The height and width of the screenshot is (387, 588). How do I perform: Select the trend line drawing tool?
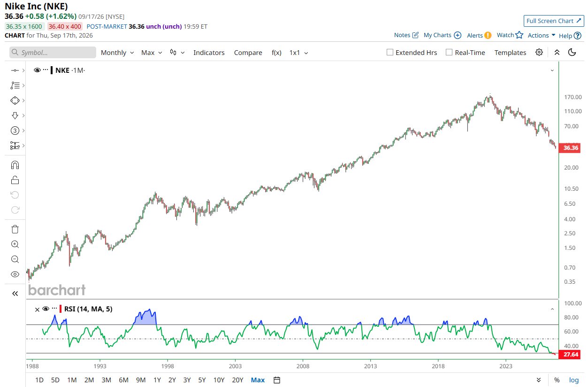[x=15, y=70]
